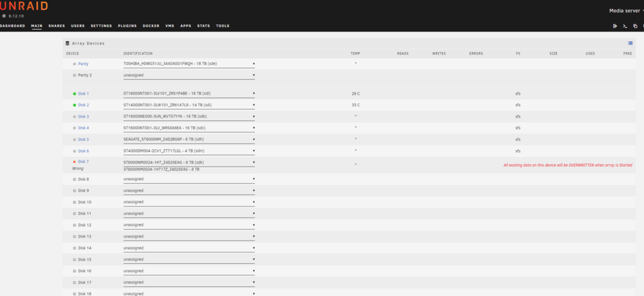The width and height of the screenshot is (644, 296).
Task: Open the Disk 1 device dropdown
Action: pos(189,93)
